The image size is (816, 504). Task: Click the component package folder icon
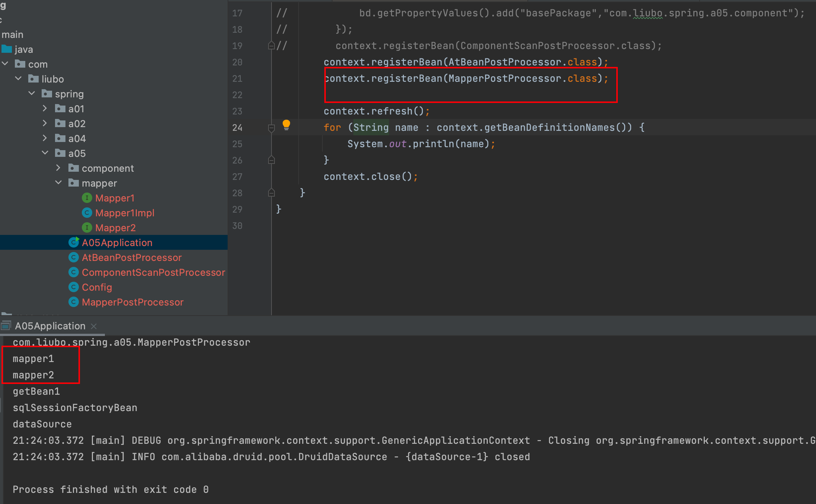pos(74,168)
